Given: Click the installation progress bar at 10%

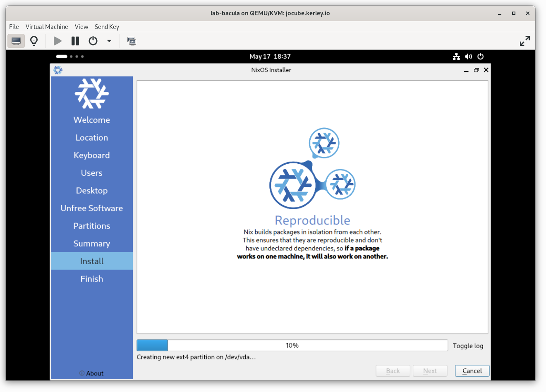Looking at the screenshot, I should coord(292,345).
